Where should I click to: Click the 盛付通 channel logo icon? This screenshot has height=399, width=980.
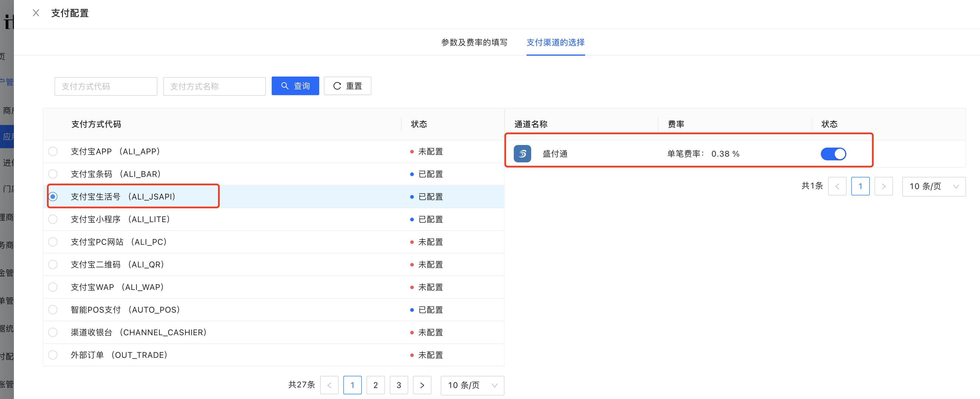(522, 154)
